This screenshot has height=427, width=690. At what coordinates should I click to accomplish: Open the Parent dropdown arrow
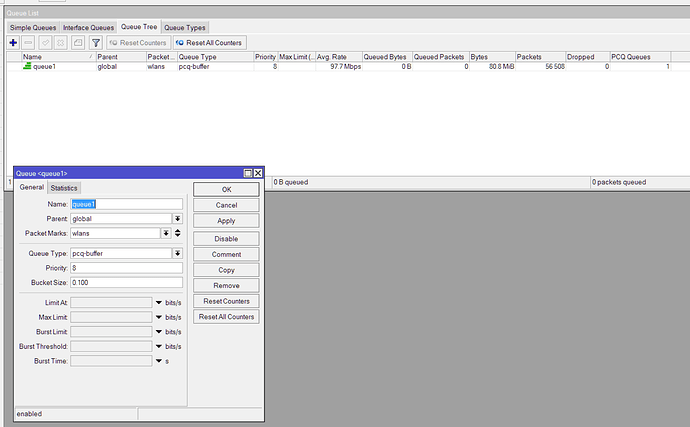point(177,219)
